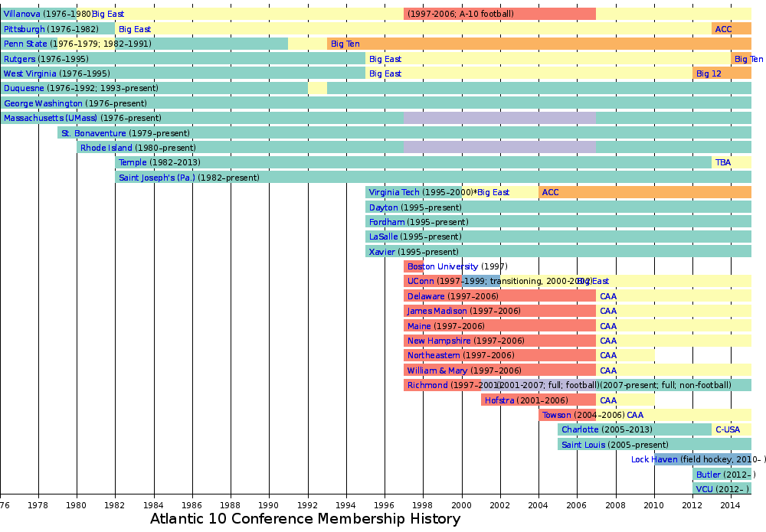Open CAA link in the New Hampshire row
The image size is (766, 532).
tap(608, 341)
